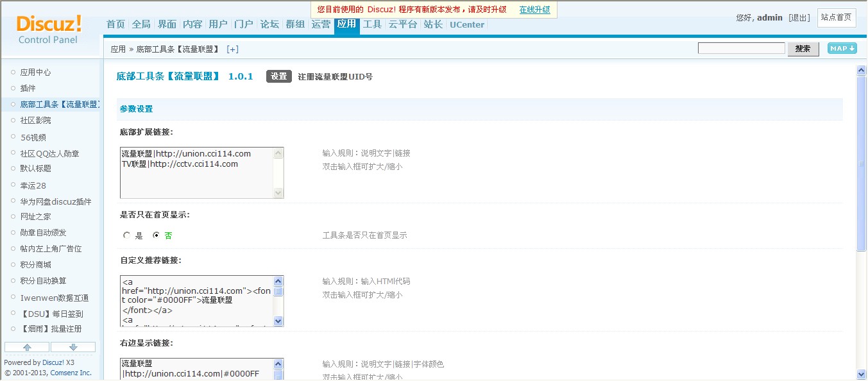Click the 搜索 button
This screenshot has height=381, width=868.
(x=803, y=49)
